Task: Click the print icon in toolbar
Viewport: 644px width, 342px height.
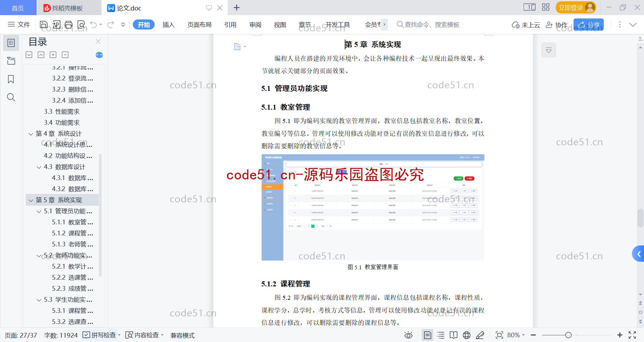Action: (x=69, y=24)
